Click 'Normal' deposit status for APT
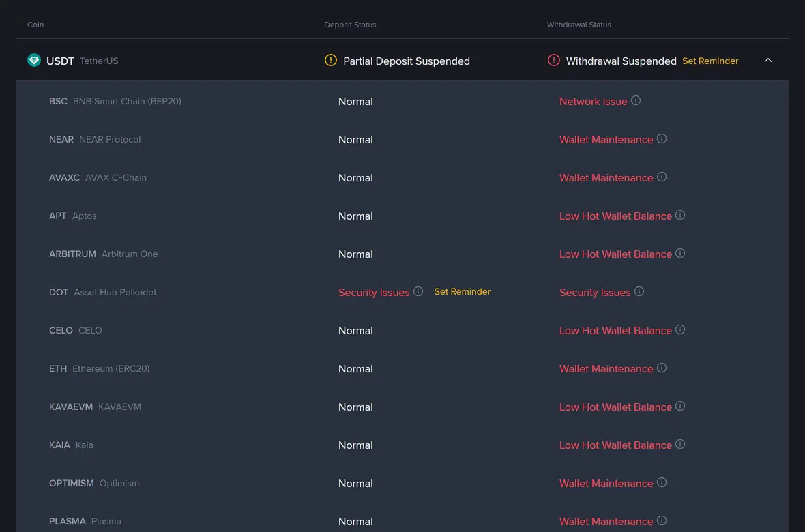This screenshot has width=805, height=532. [355, 216]
